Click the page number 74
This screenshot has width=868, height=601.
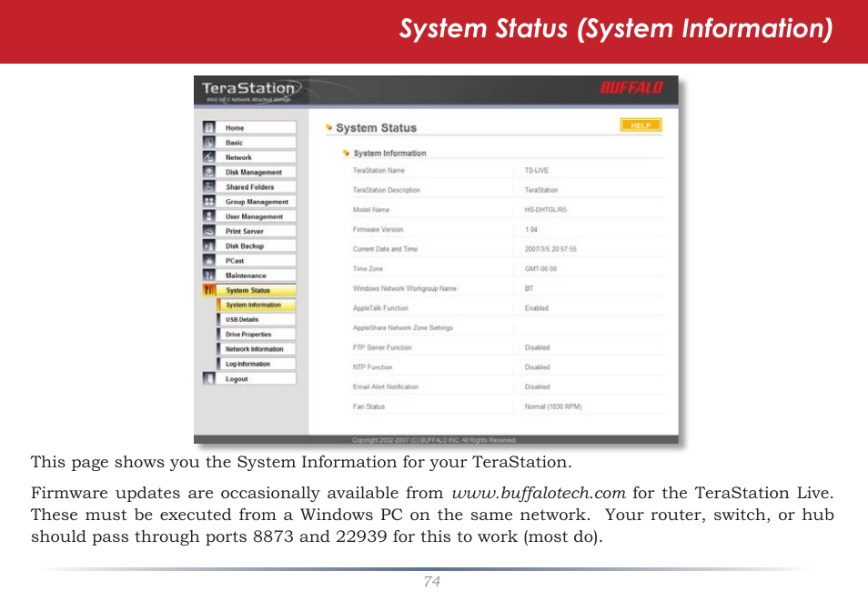(x=432, y=581)
